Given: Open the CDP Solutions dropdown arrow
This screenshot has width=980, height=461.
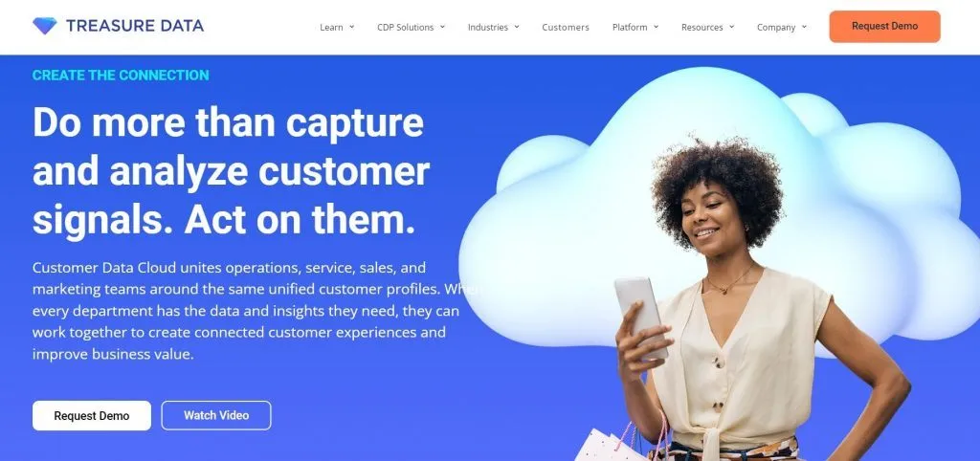Looking at the screenshot, I should (x=442, y=27).
